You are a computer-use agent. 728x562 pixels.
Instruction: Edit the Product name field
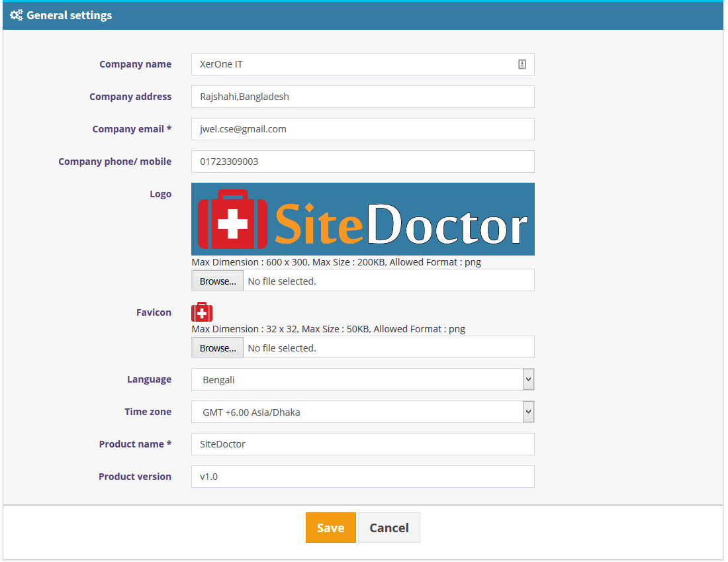(x=363, y=444)
